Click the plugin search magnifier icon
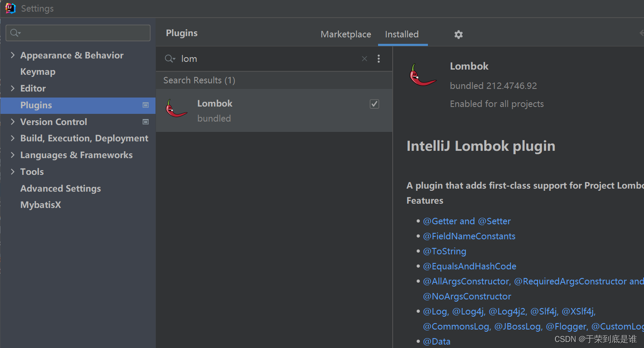This screenshot has width=644, height=348. point(170,59)
